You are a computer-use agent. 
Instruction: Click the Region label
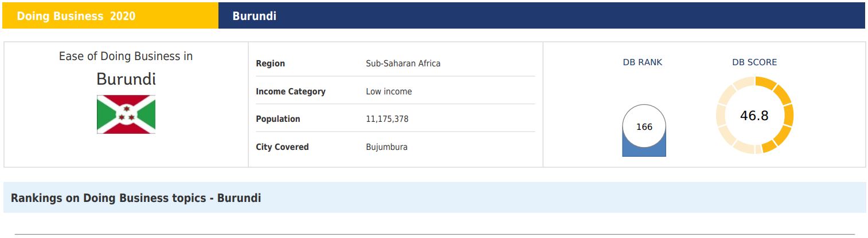coord(270,64)
